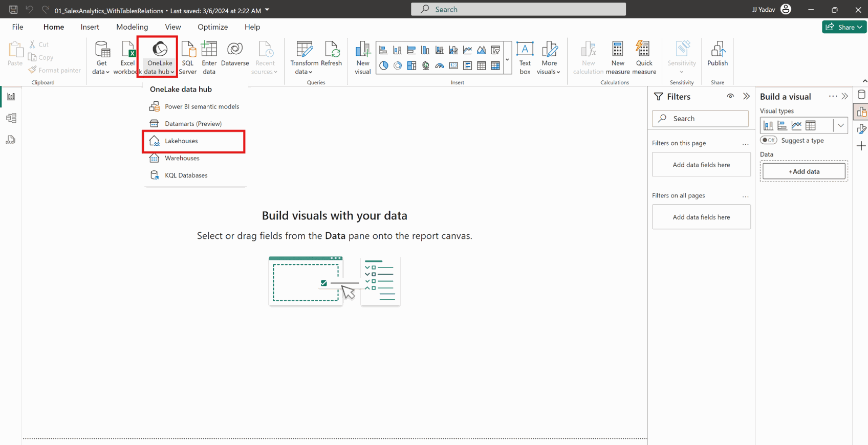The width and height of the screenshot is (868, 445).
Task: Pick the donut chart in ribbon gallery
Action: 398,65
